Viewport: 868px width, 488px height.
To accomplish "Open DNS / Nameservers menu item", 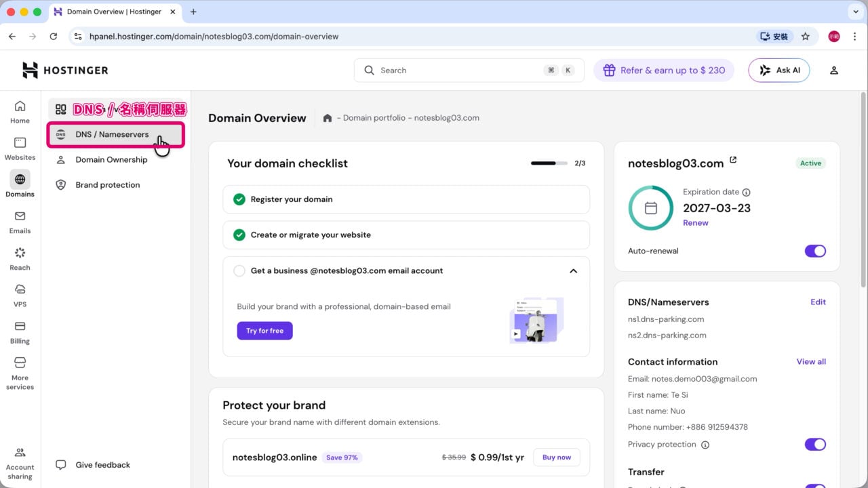I will (x=115, y=134).
